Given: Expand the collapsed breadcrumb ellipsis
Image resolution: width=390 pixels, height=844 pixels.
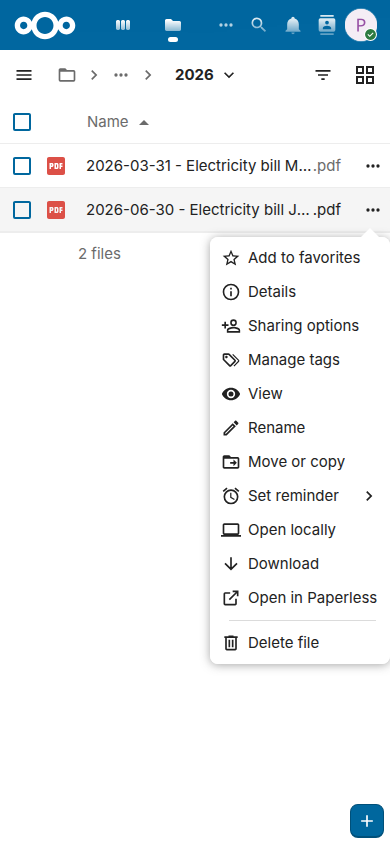Looking at the screenshot, I should click(121, 75).
